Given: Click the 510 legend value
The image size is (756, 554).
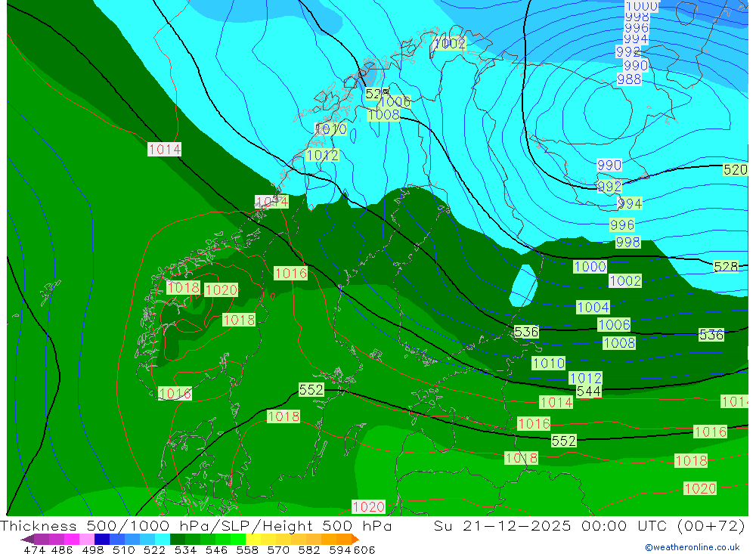Looking at the screenshot, I should (x=123, y=550).
